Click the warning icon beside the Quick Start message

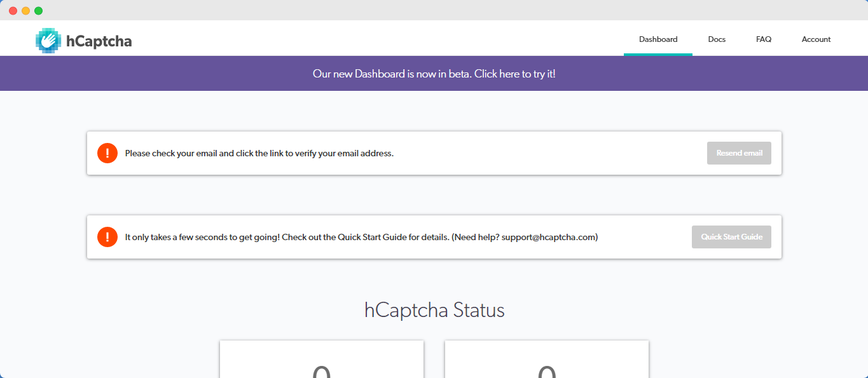coord(107,237)
